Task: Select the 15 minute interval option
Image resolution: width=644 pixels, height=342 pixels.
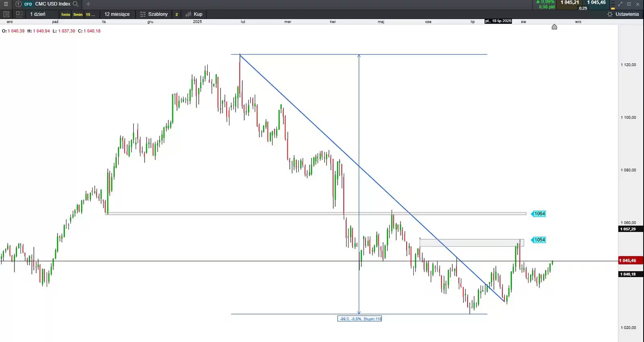Action: (90, 15)
